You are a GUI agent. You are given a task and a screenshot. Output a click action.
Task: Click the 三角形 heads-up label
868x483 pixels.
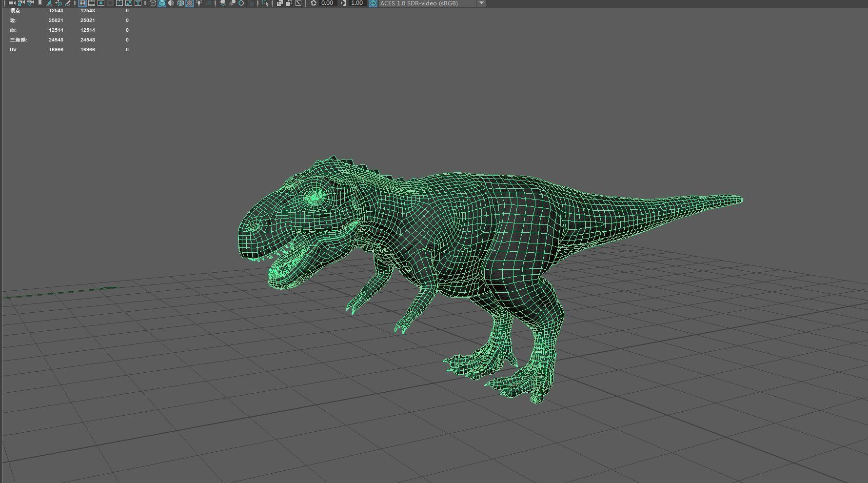coord(18,40)
